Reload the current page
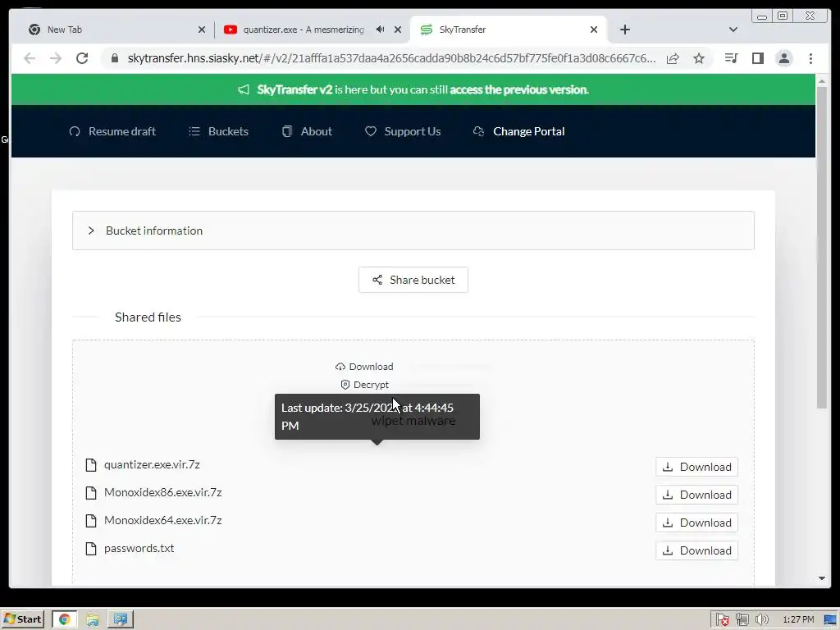Viewport: 840px width, 630px height. 82,58
